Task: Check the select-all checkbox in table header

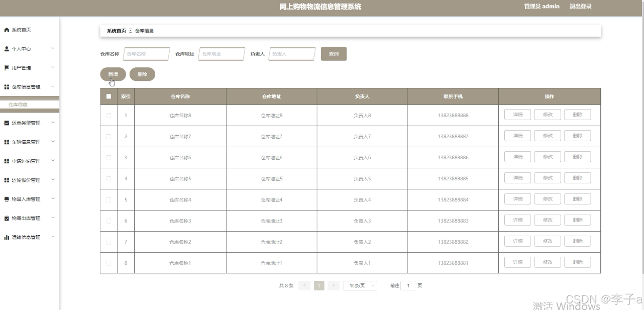Action: point(109,96)
